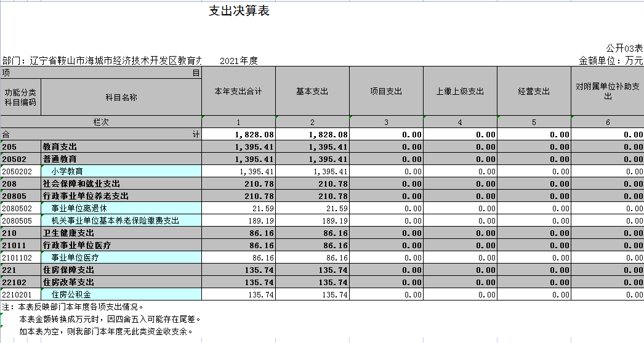
Task: Click the 公开03表 label cell
Action: (624, 48)
